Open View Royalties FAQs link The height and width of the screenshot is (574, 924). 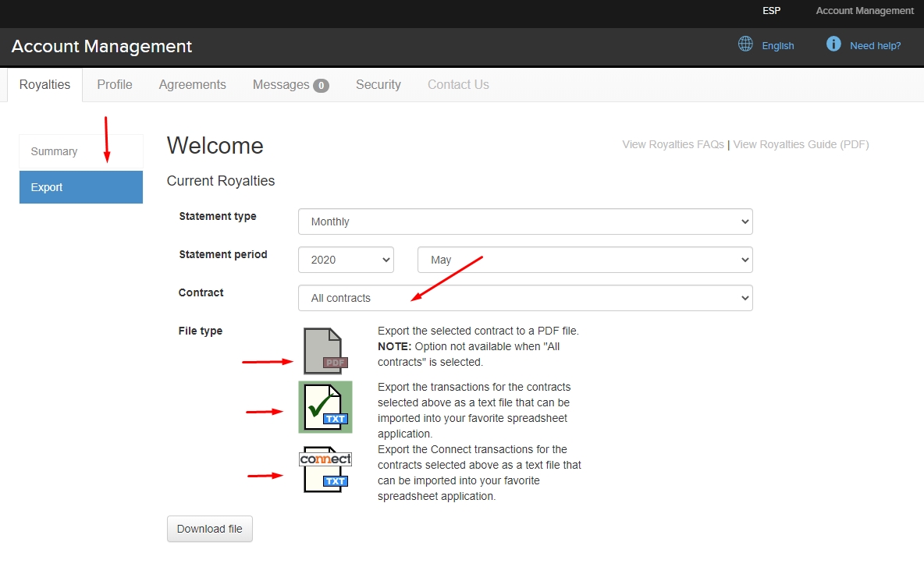coord(673,144)
